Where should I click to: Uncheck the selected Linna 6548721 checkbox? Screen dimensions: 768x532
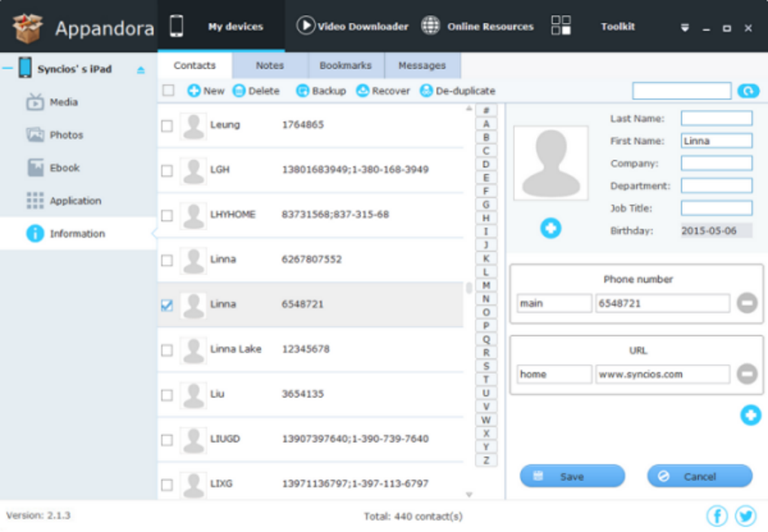167,305
